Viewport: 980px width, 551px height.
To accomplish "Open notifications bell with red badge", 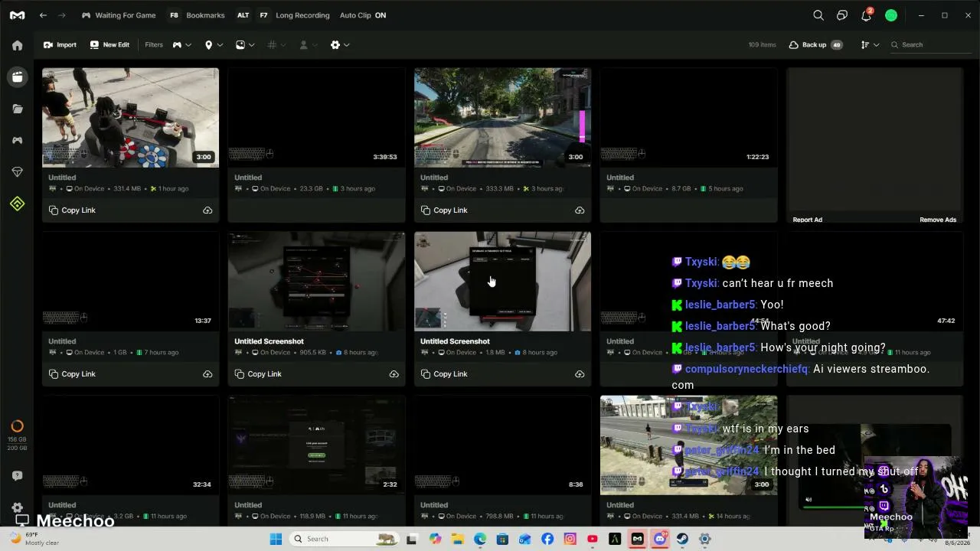I will click(x=866, y=15).
